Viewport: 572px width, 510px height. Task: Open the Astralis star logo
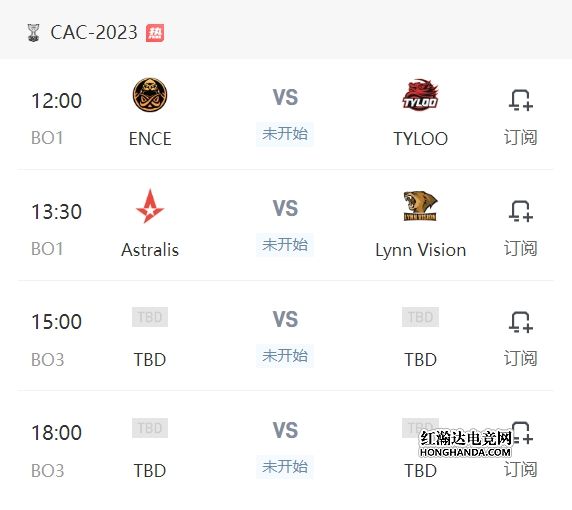(150, 206)
